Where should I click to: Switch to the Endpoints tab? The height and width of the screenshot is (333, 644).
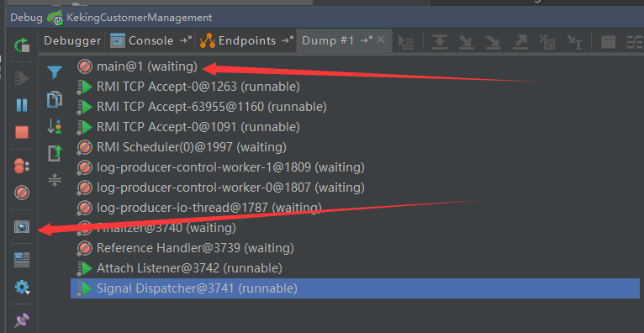pyautogui.click(x=246, y=40)
